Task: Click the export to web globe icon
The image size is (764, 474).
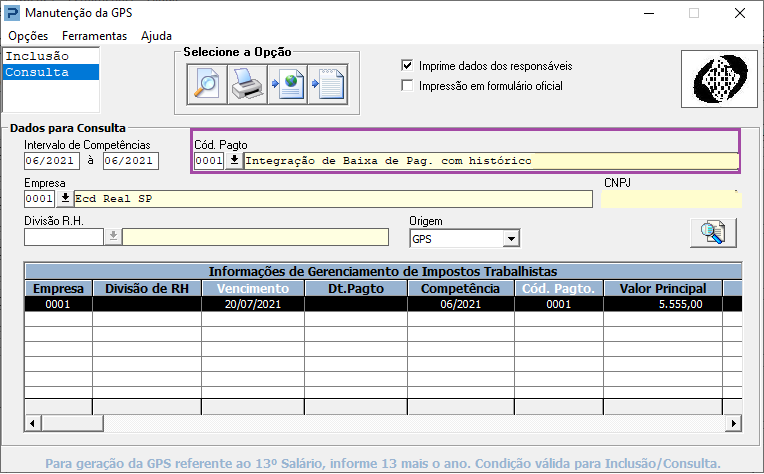Action: (287, 84)
